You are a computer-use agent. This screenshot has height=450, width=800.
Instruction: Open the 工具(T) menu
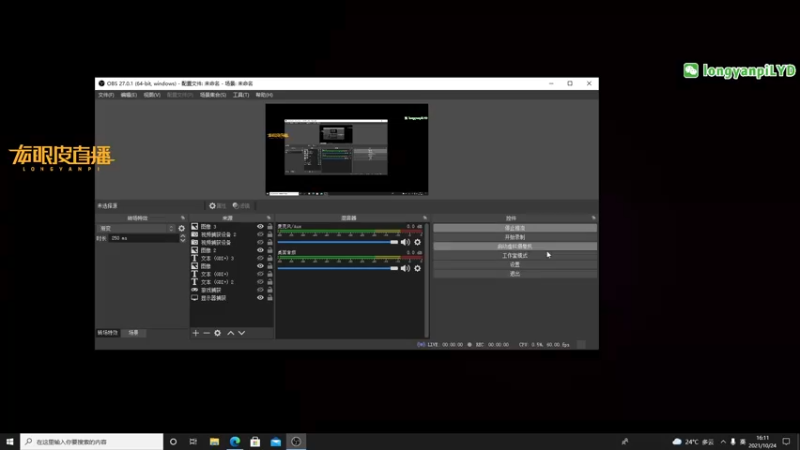(241, 95)
